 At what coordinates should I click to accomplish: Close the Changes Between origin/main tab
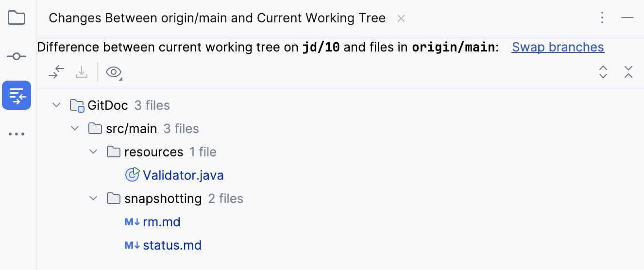click(401, 18)
